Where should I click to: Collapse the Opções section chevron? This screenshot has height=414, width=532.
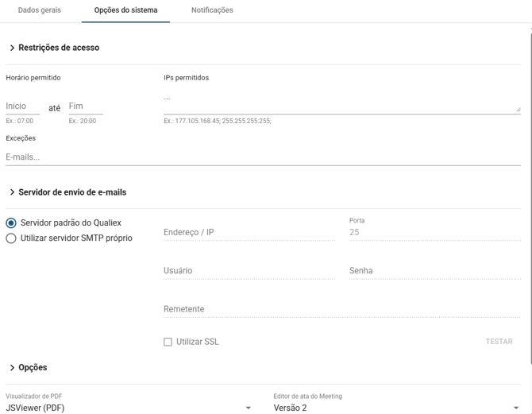[x=12, y=368]
